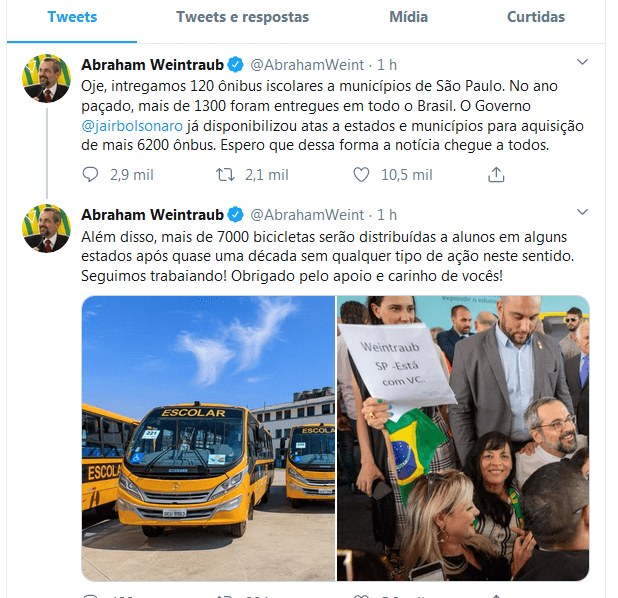Share the first tweet via upload icon

[x=496, y=174]
